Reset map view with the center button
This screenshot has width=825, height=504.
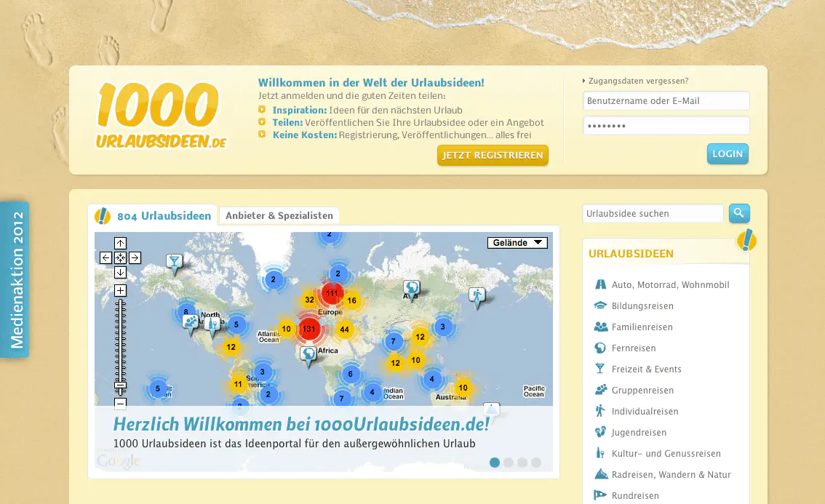[120, 257]
